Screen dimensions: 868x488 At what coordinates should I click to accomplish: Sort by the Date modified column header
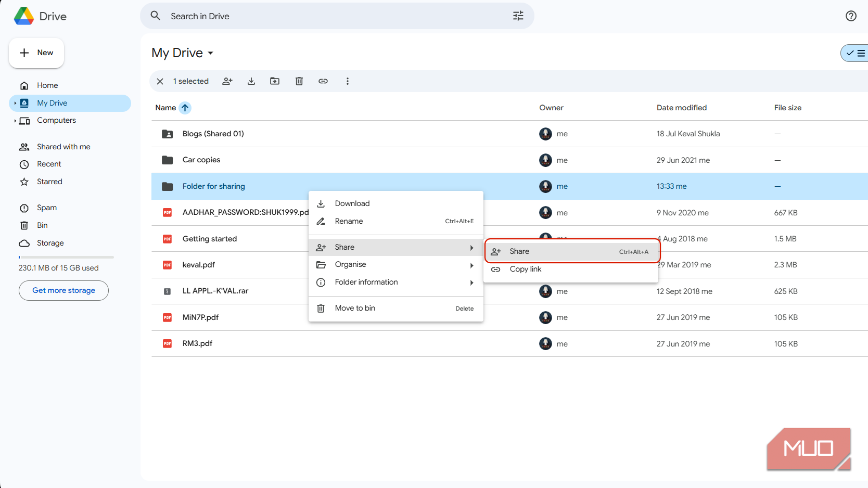point(682,108)
